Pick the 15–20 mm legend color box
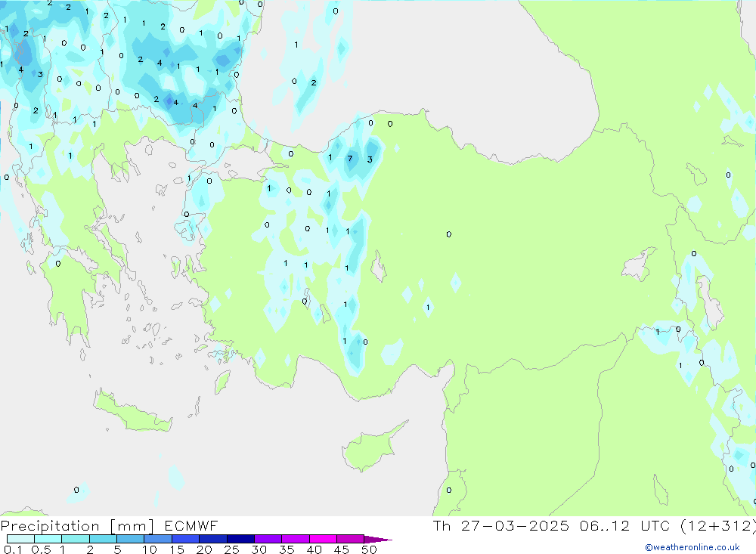 (186, 539)
